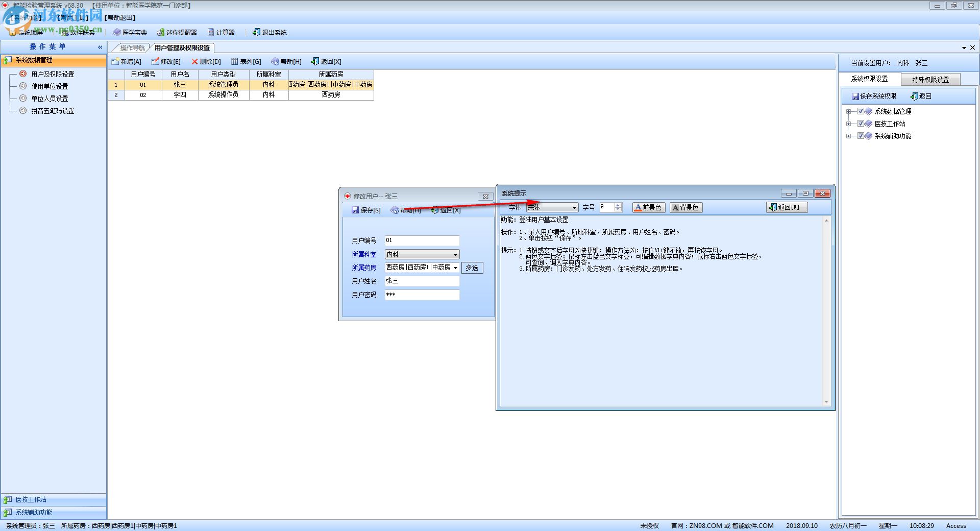Image resolution: width=980 pixels, height=531 pixels.
Task: Click the 系统提示 text area scrollbar
Action: click(x=826, y=311)
